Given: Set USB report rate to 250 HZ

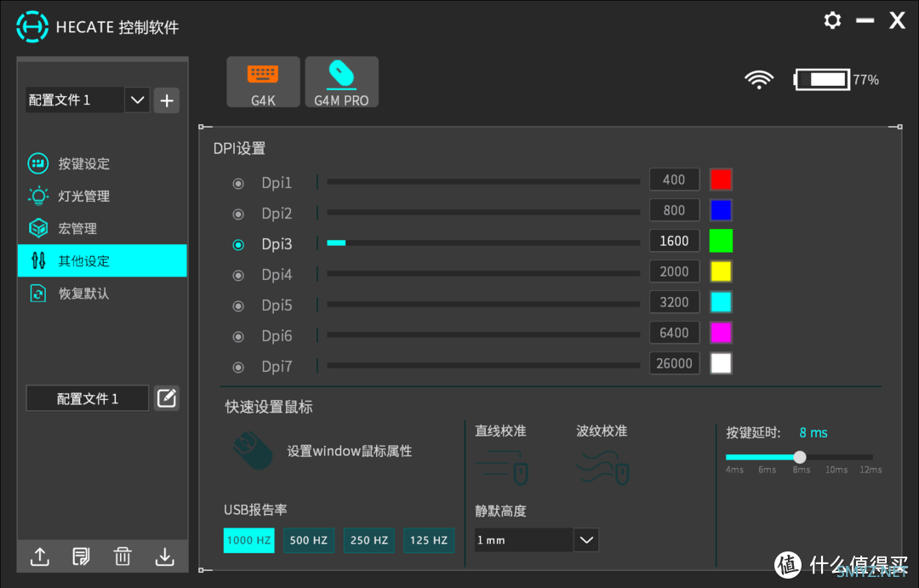Looking at the screenshot, I should click(x=369, y=540).
